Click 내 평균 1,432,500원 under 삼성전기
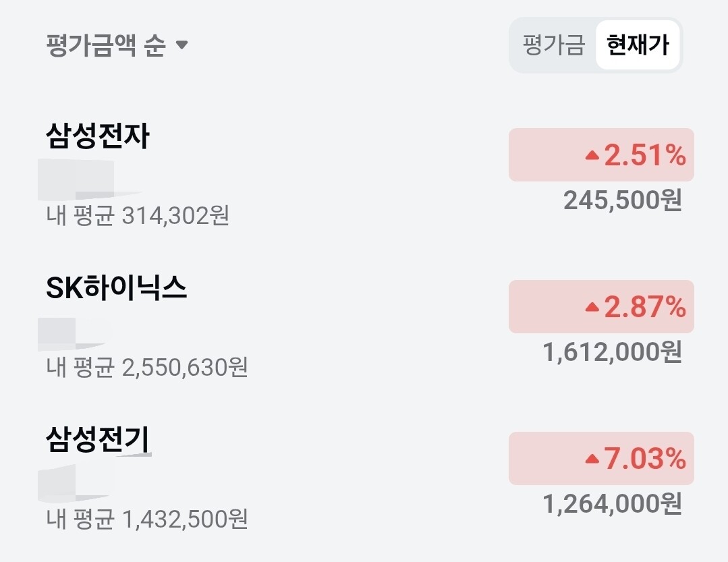Image resolution: width=728 pixels, height=562 pixels. tap(147, 519)
